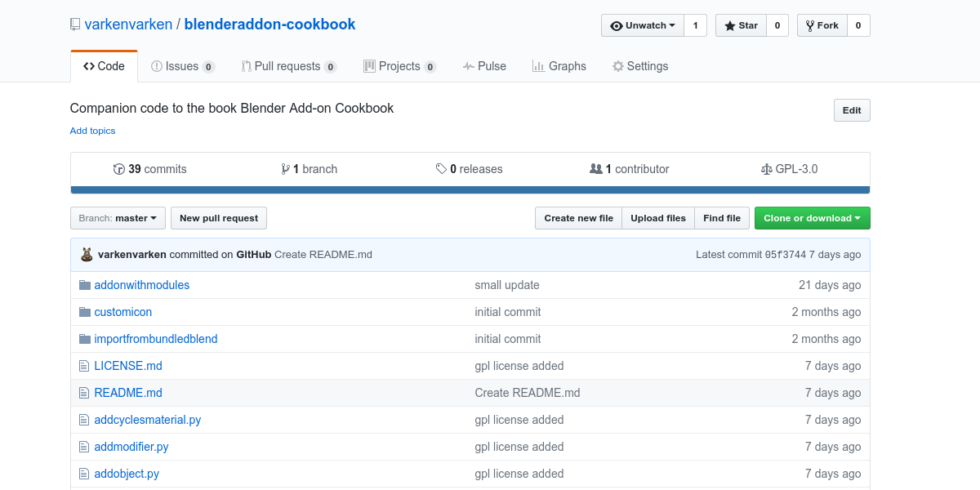Click the GPL-3.0 license scale icon

click(x=766, y=169)
